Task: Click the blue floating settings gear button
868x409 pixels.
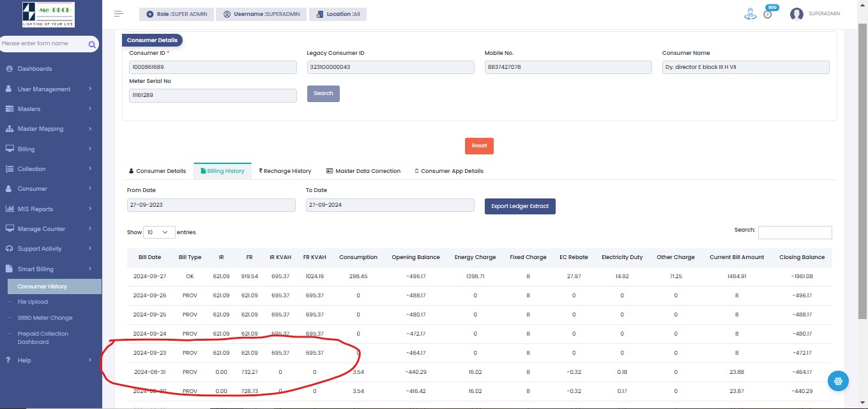Action: 838,381
